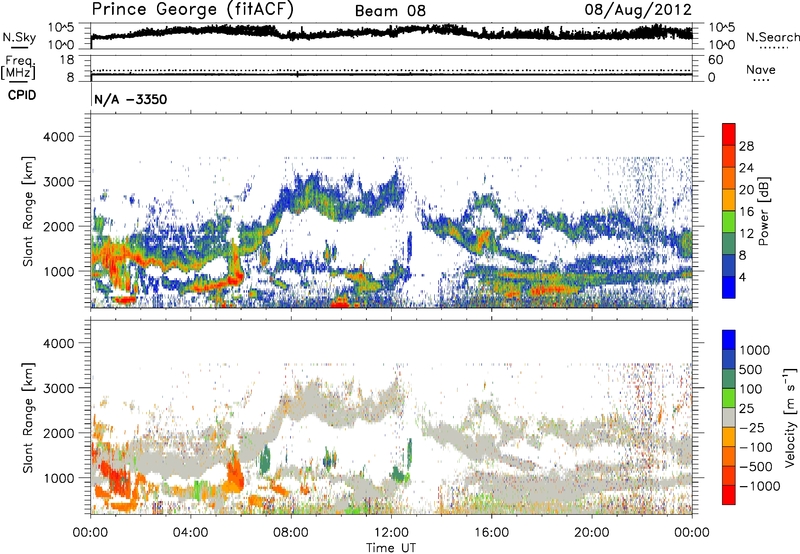
Task: Click the "500" label on Velocity color bar
Action: click(x=751, y=370)
